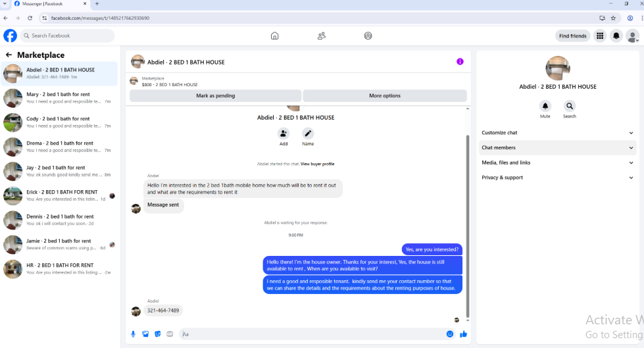Open the View buyer profile link

(x=318, y=164)
